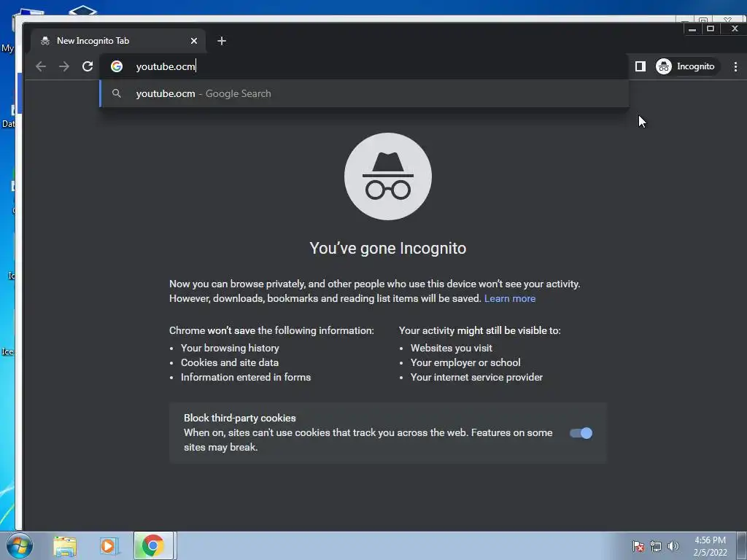The width and height of the screenshot is (747, 560).
Task: Click the forward navigation arrow
Action: [x=64, y=66]
